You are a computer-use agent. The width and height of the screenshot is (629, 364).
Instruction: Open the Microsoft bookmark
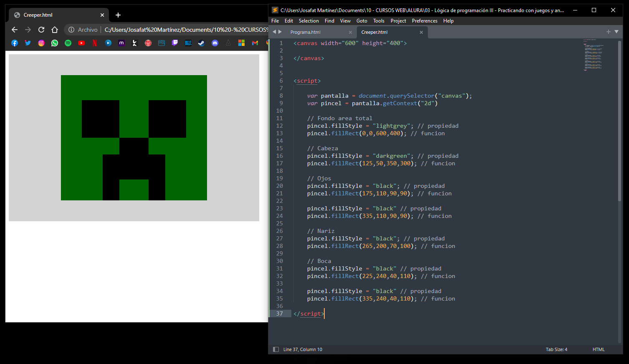coord(242,43)
